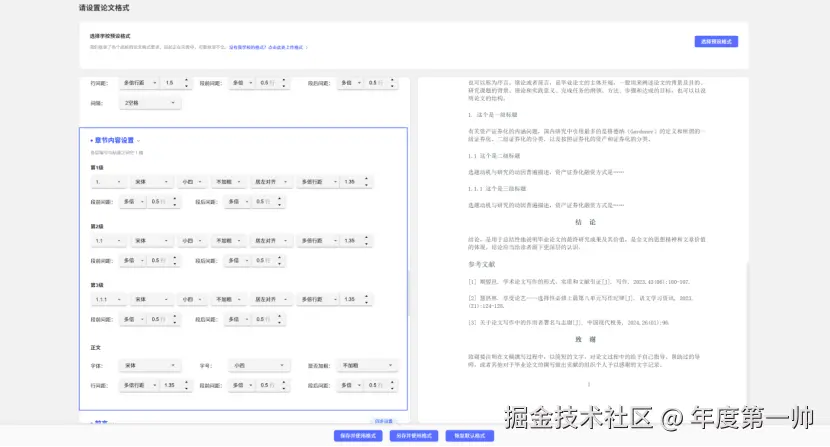Open 第2级 段后间距 多倍 dropdown

tap(238, 261)
